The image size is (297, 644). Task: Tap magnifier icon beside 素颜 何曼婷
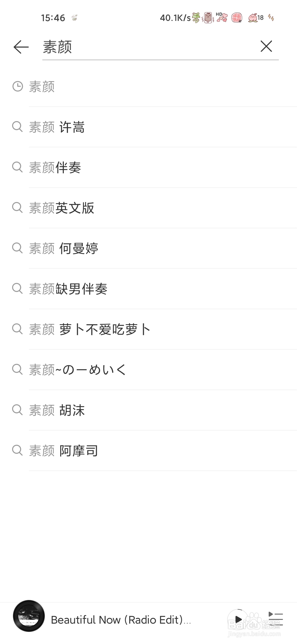pyautogui.click(x=17, y=248)
